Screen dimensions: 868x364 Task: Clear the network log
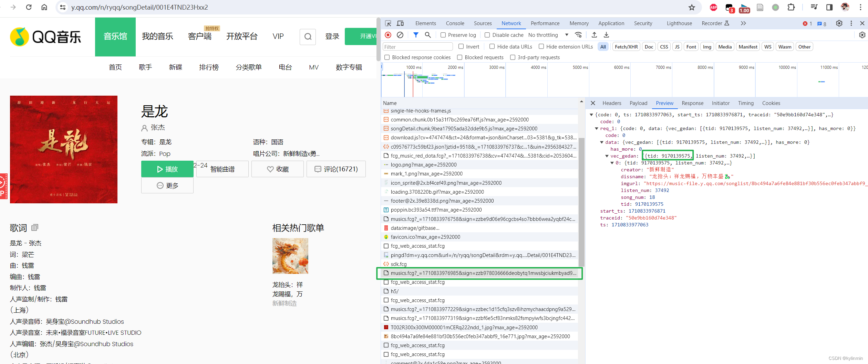click(x=400, y=35)
